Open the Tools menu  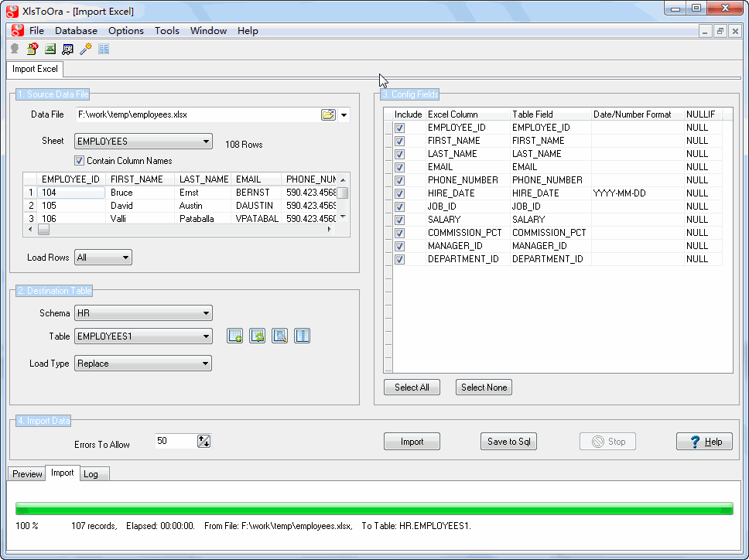pyautogui.click(x=166, y=31)
